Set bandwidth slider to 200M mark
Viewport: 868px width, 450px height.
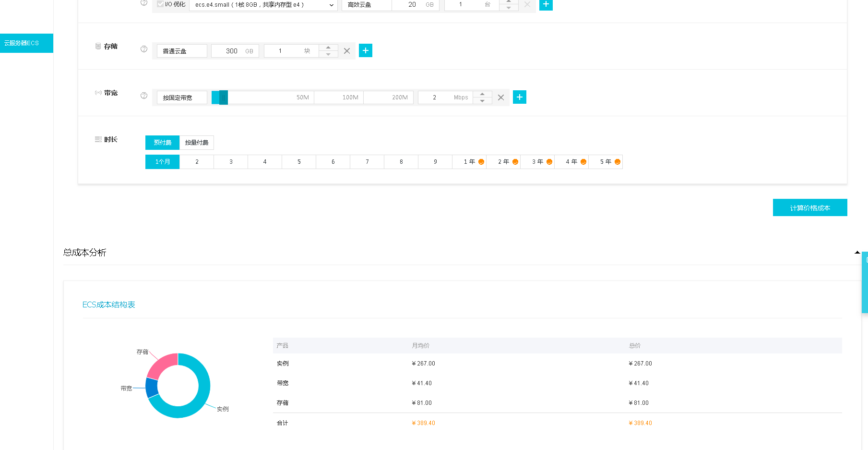pos(400,97)
